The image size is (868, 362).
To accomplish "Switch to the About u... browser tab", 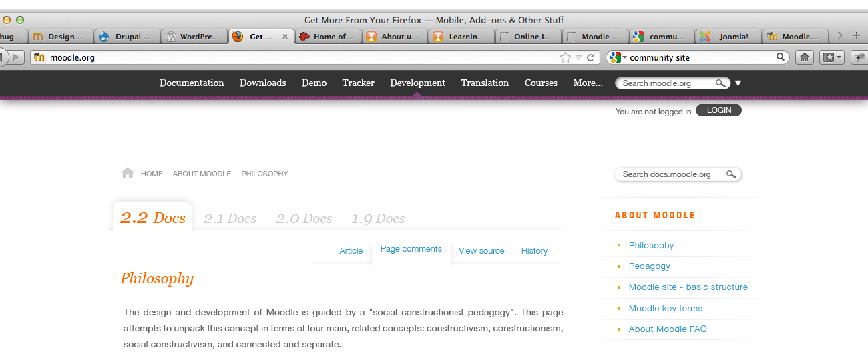I will [x=395, y=37].
